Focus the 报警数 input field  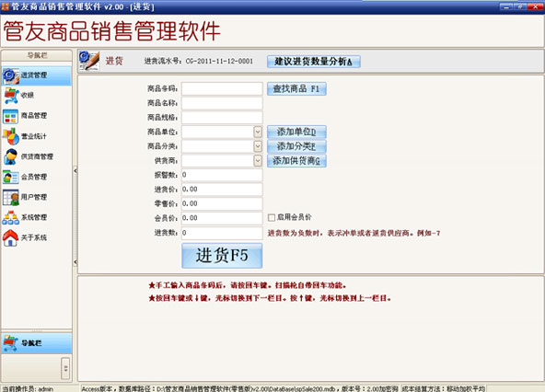(222, 175)
